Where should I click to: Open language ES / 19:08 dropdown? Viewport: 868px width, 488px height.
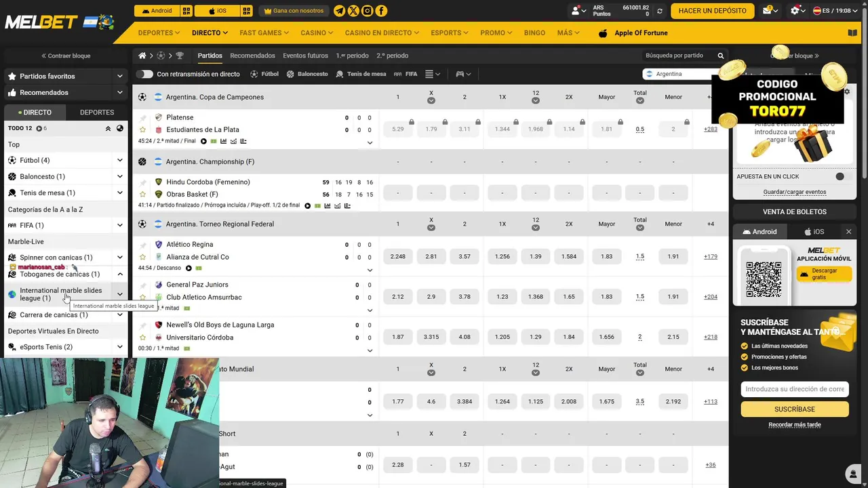834,11
